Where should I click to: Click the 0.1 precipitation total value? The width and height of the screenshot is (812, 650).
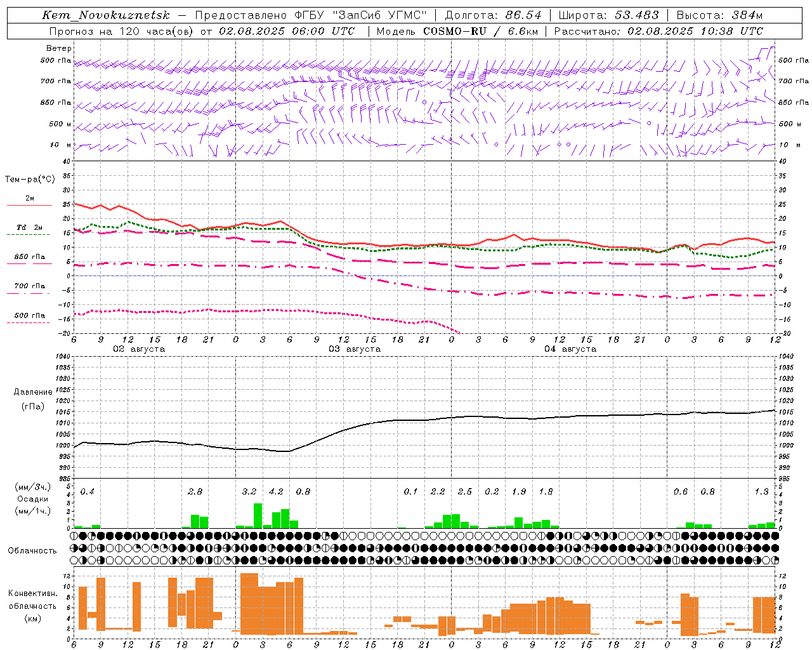[410, 492]
